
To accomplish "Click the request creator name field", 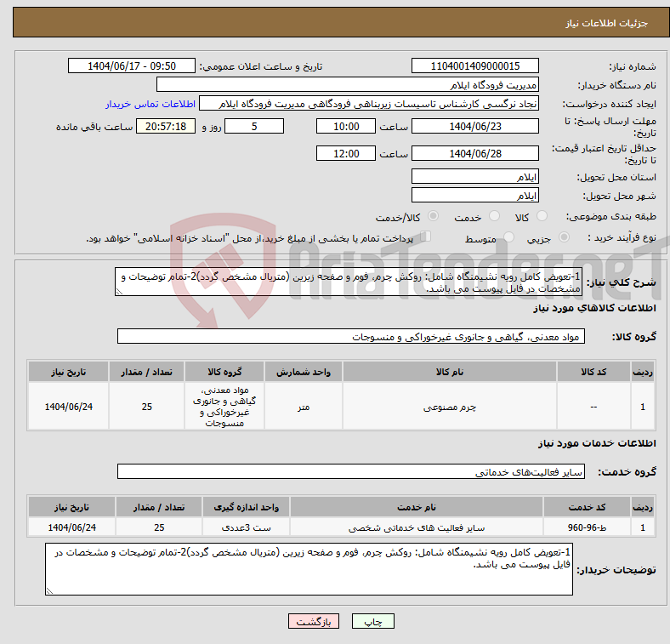I will tap(369, 104).
